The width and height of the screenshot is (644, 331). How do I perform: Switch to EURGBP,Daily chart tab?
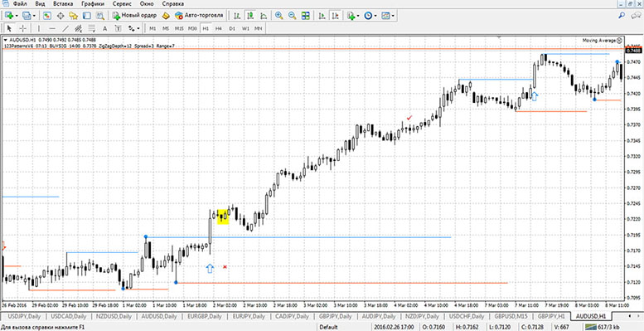[x=205, y=316]
